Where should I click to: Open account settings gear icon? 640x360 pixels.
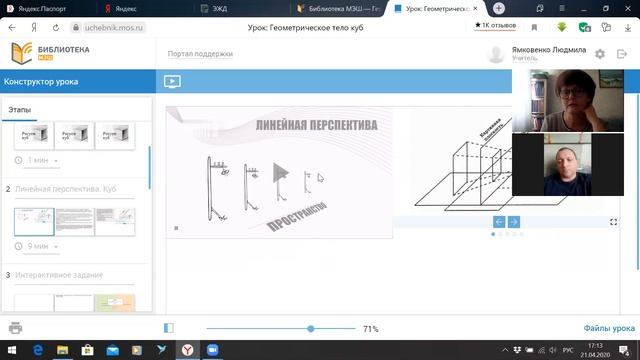(600, 54)
